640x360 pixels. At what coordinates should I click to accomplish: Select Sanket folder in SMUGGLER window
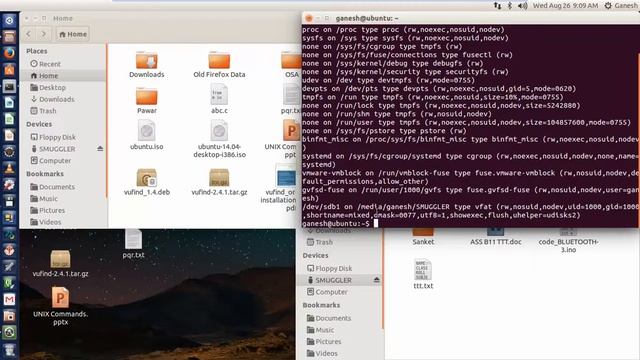pyautogui.click(x=423, y=237)
